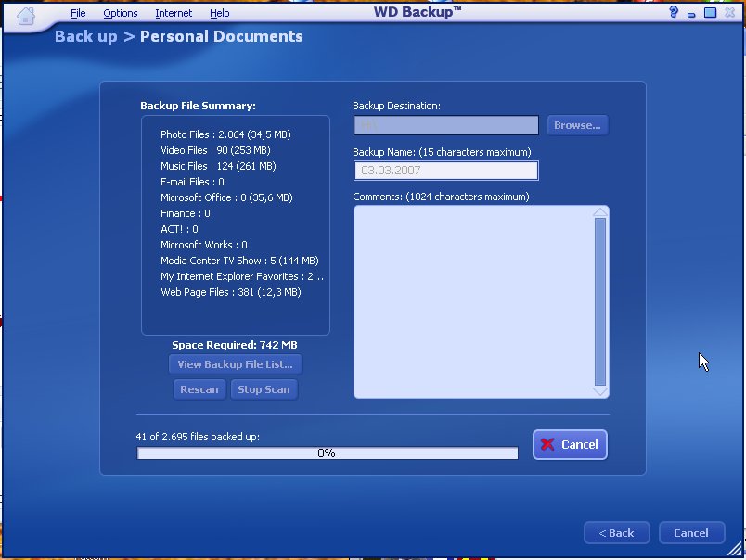Select the ACT! : 0 row
Image resolution: width=746 pixels, height=560 pixels.
[x=179, y=229]
